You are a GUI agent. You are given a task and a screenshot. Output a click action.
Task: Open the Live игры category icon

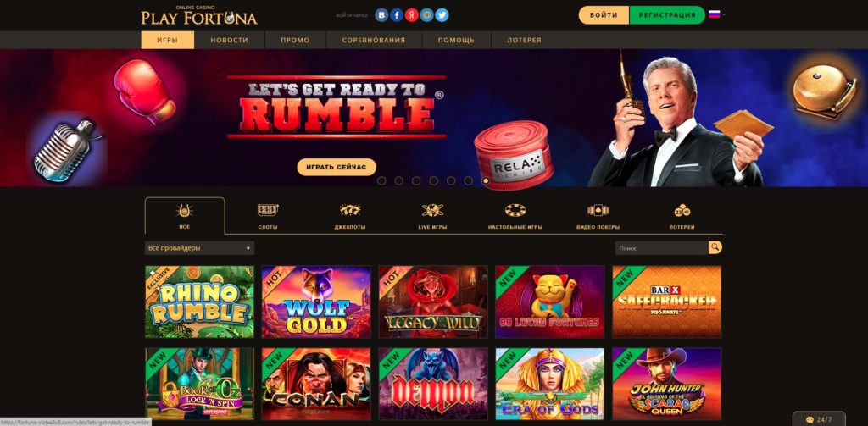click(x=432, y=216)
